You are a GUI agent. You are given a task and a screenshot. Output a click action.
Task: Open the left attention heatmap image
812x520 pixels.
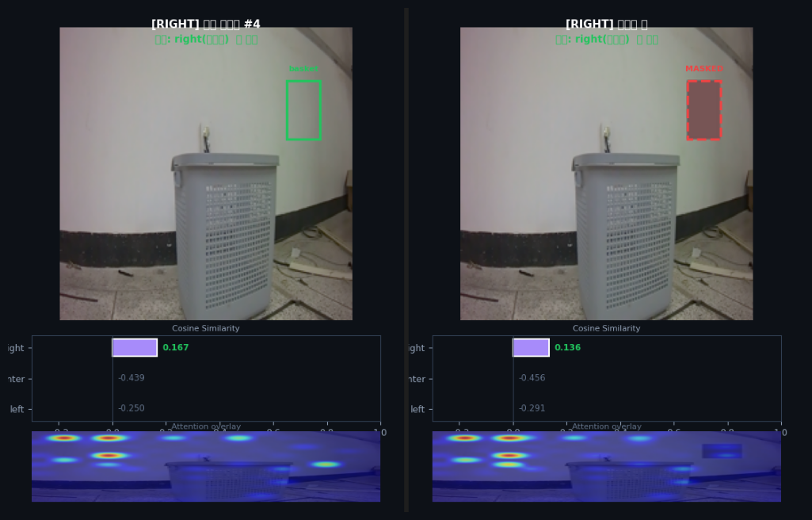coord(206,466)
